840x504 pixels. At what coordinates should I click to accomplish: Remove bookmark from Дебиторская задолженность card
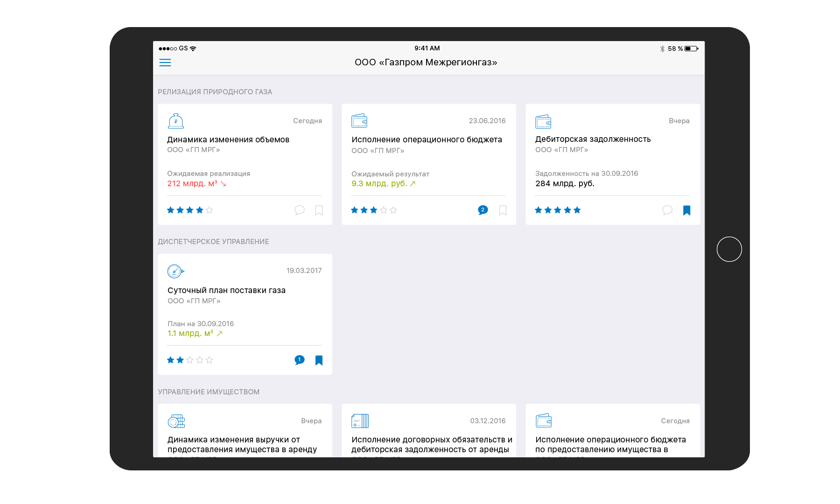click(x=687, y=210)
